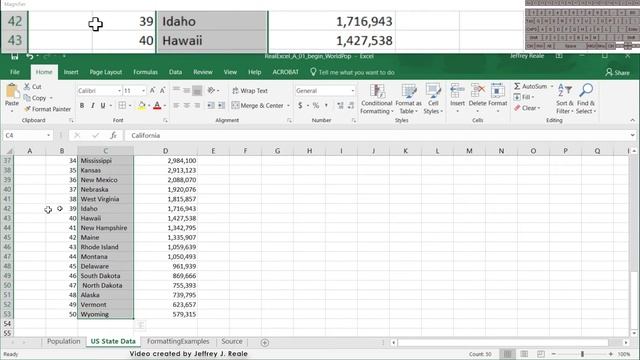
Task: Toggle Center horizontal alignment
Action: pyautogui.click(x=187, y=106)
